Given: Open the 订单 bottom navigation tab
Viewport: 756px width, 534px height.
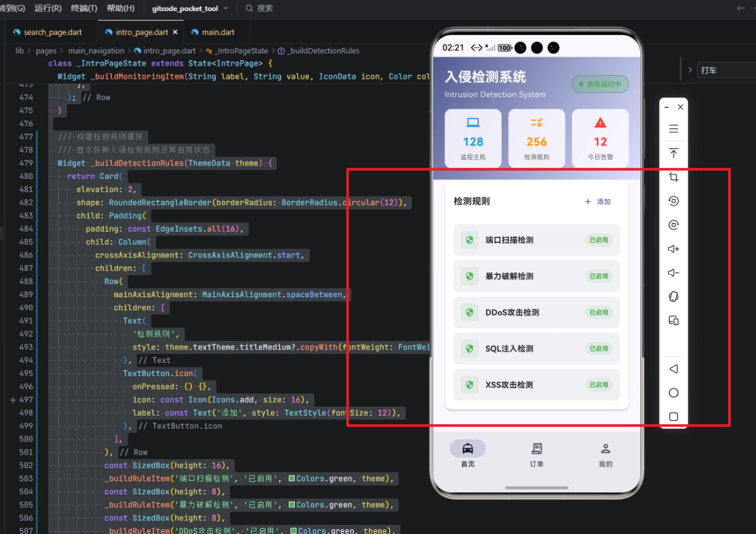Looking at the screenshot, I should (537, 455).
